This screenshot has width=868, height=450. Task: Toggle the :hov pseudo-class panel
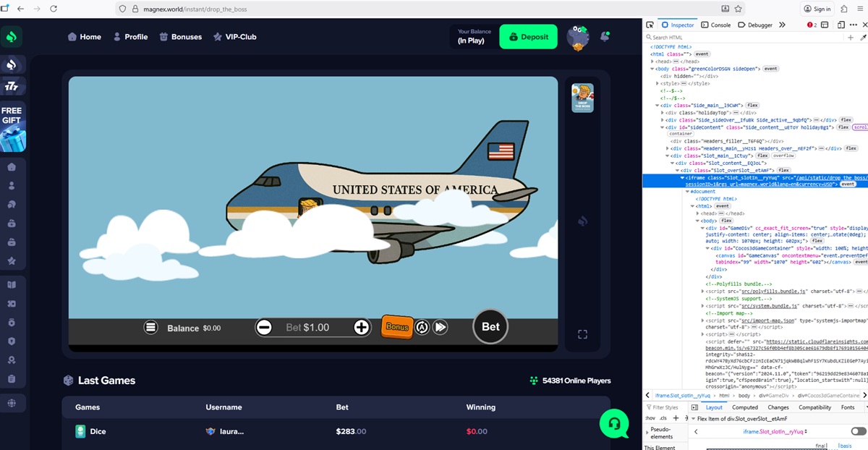pyautogui.click(x=650, y=418)
